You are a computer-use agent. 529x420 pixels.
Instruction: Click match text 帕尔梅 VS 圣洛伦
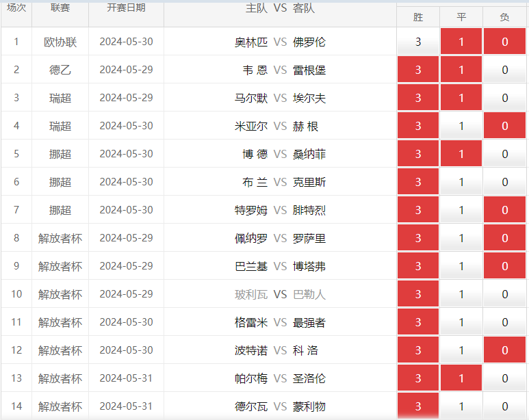tap(280, 378)
